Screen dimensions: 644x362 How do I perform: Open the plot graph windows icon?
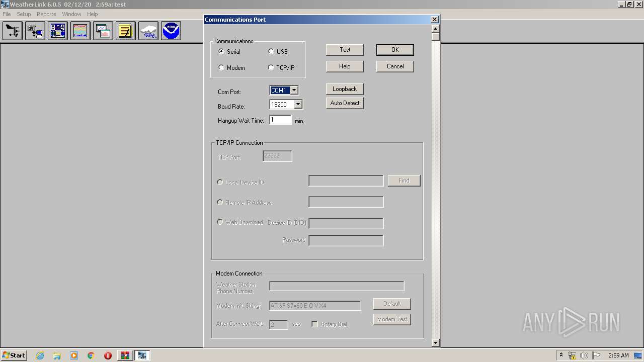click(103, 31)
